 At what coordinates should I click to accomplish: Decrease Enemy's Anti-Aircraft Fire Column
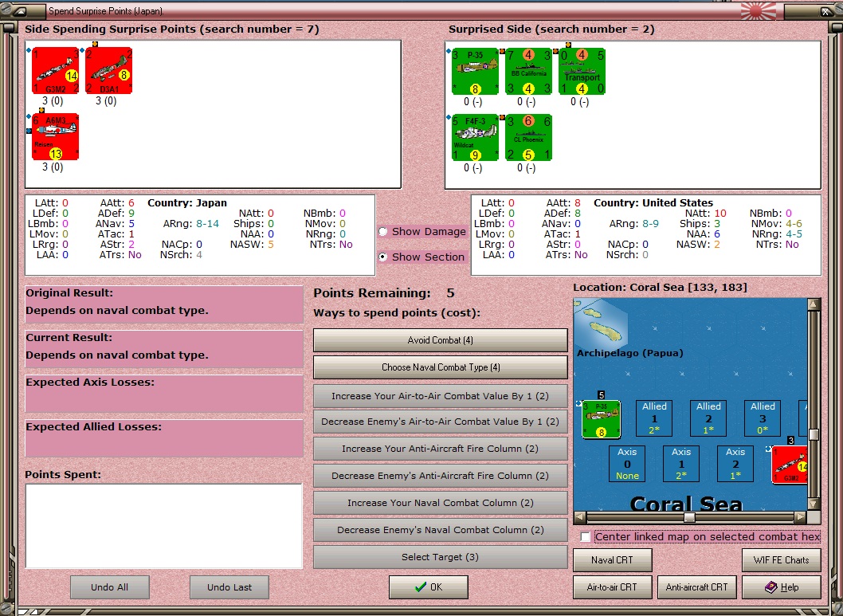(x=441, y=476)
